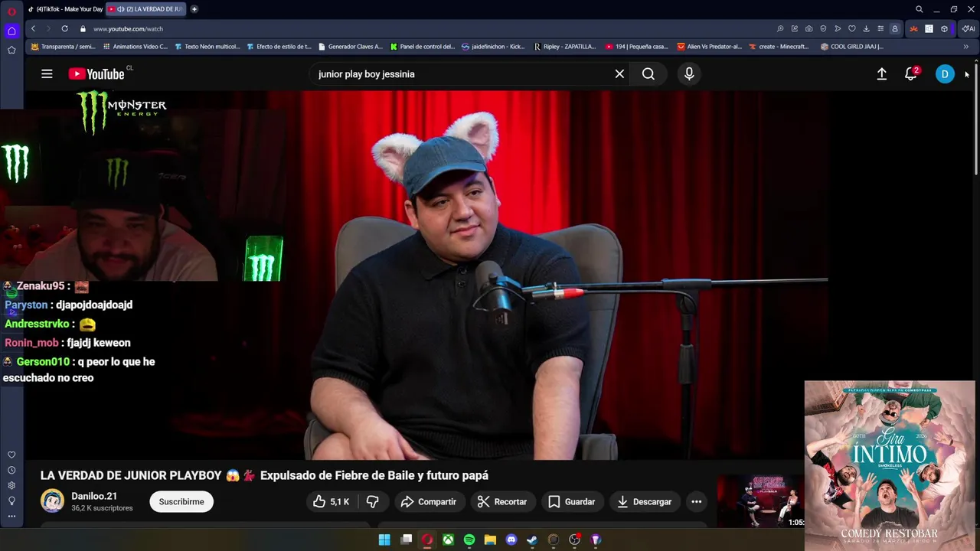Select the LA VERDAD DE JUNIOR YouTube tab
Image resolution: width=980 pixels, height=551 pixels.
click(x=145, y=9)
